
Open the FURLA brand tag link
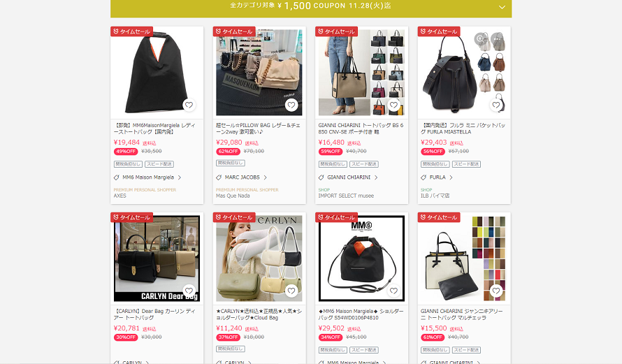click(x=437, y=177)
